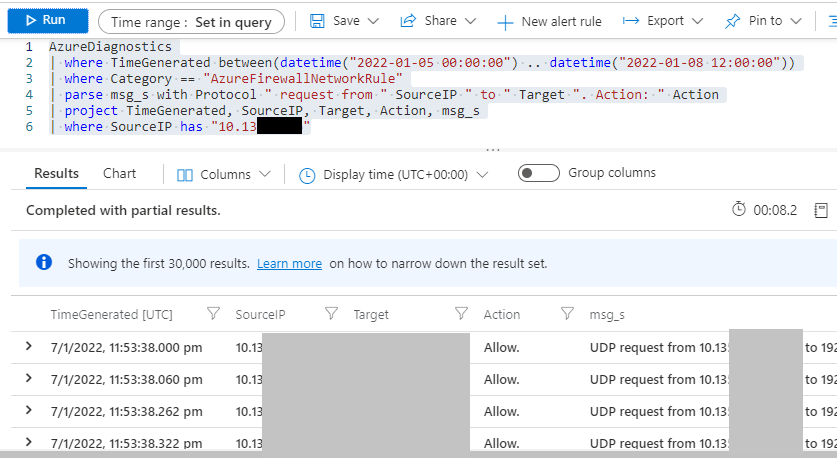Expand the result row at 11:53:38.262
The image size is (837, 458).
point(28,408)
